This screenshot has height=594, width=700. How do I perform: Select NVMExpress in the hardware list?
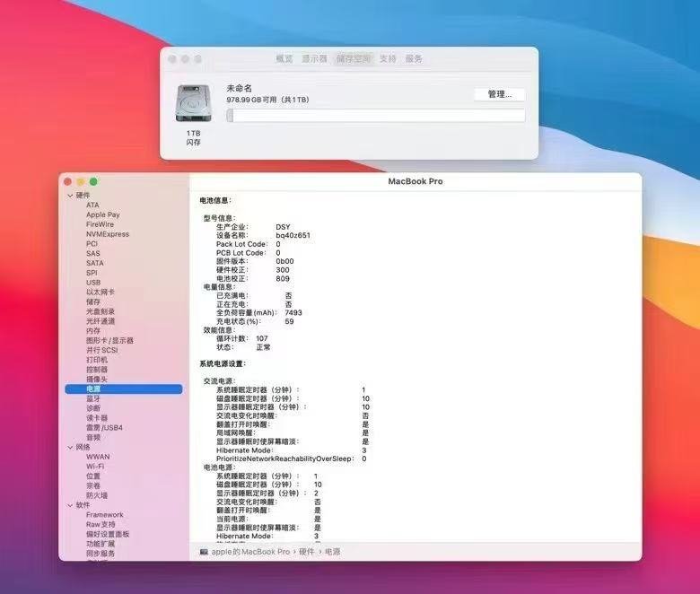pyautogui.click(x=108, y=234)
